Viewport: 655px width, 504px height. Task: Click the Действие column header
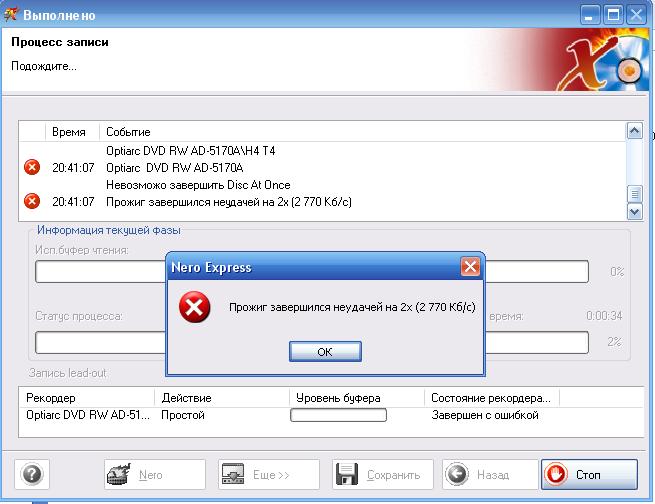[222, 398]
